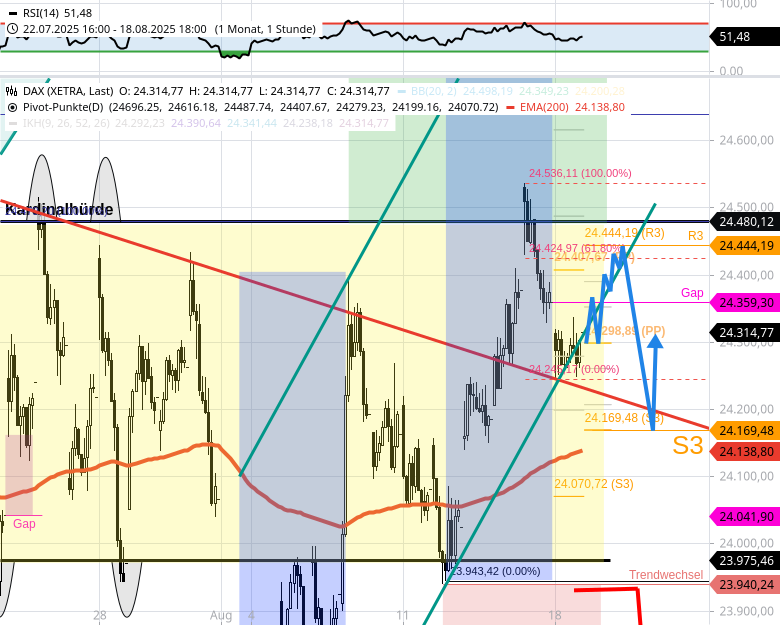
Task: Click the black RSI value tag 51,48
Action: pyautogui.click(x=744, y=37)
